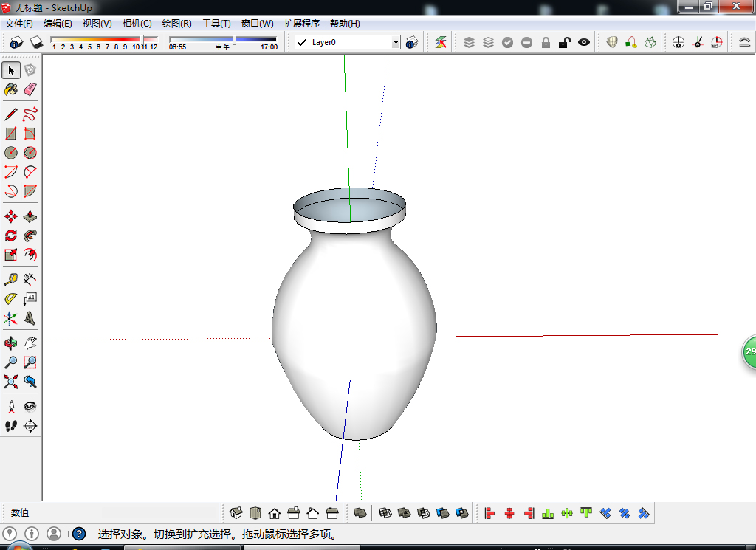Activate the Zoom Window tool
The image size is (756, 550).
(30, 362)
